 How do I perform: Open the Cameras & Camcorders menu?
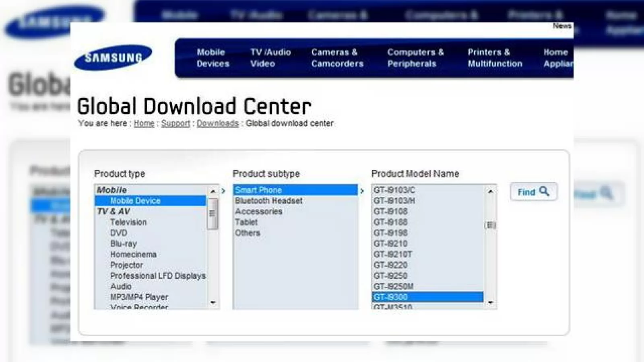(x=337, y=58)
